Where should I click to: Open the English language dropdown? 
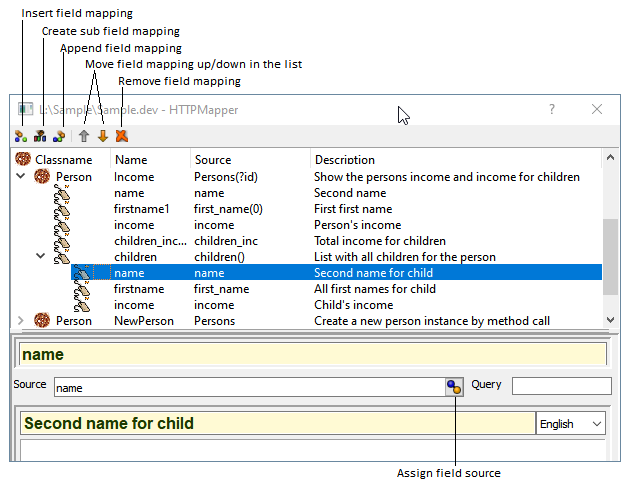pyautogui.click(x=571, y=424)
